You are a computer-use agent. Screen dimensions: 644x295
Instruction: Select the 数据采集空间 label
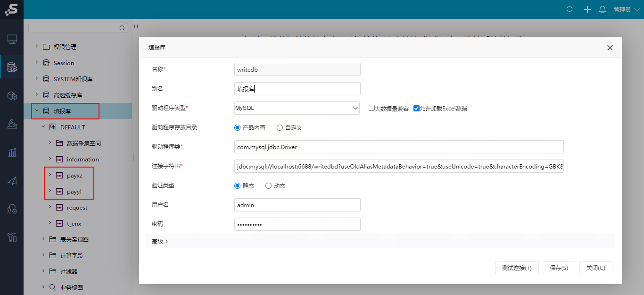(x=84, y=143)
